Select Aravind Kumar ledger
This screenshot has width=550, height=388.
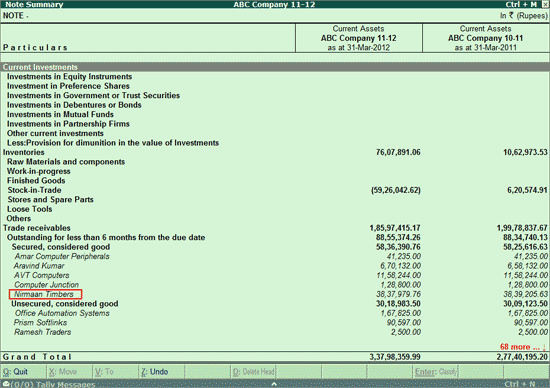pyautogui.click(x=39, y=266)
